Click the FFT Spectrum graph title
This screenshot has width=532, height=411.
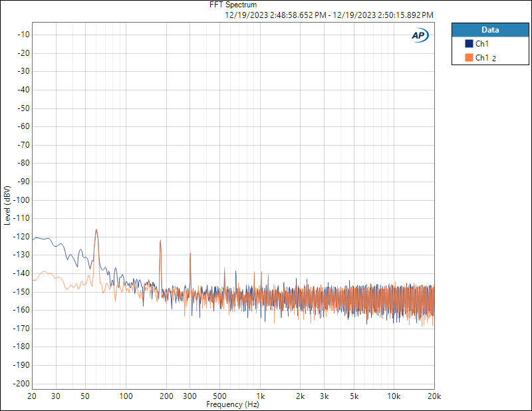[x=233, y=5]
